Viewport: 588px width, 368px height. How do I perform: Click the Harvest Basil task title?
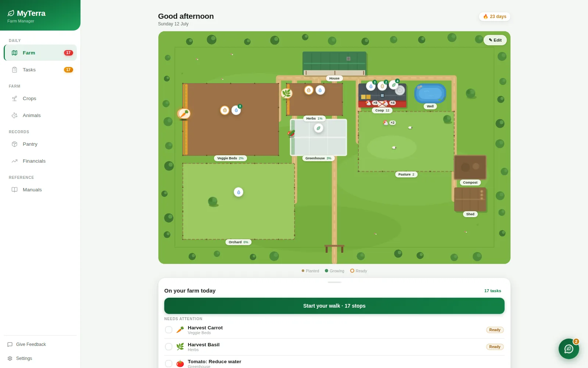[x=204, y=344]
